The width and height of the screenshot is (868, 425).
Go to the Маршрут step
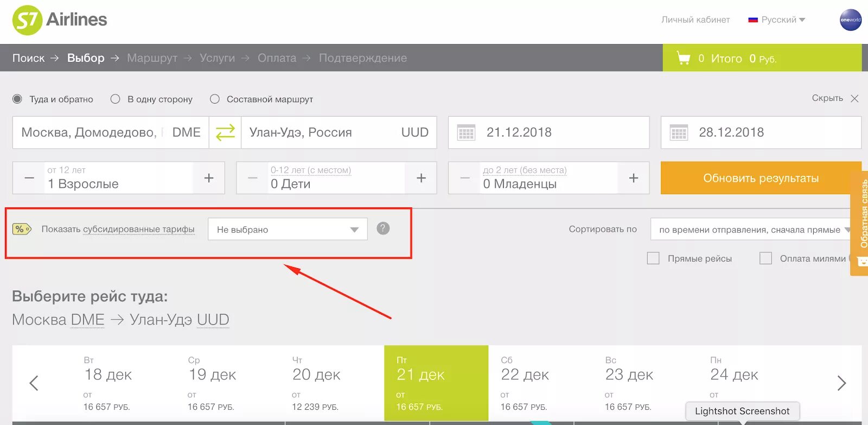[x=152, y=58]
